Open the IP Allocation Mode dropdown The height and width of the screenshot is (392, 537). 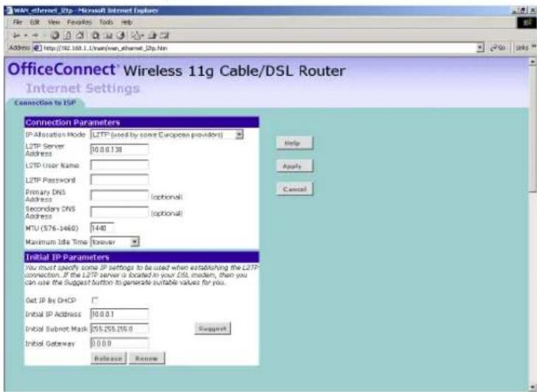[240, 135]
